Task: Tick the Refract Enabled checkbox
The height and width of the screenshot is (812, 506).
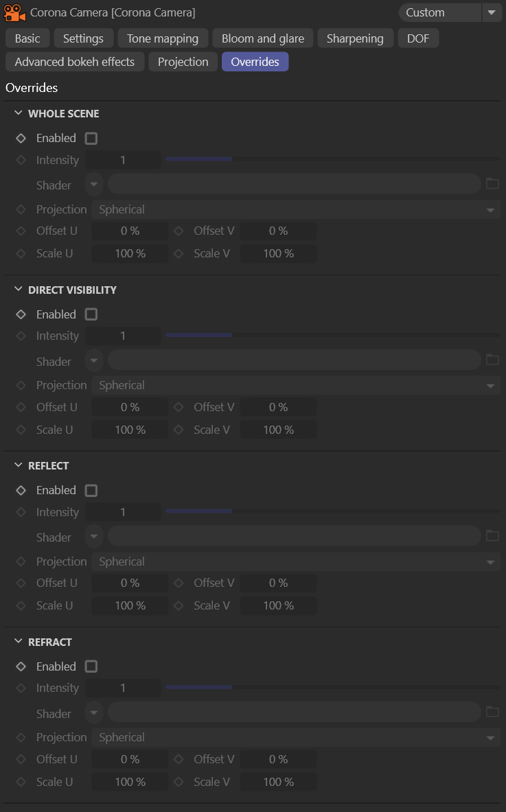Action: point(91,666)
